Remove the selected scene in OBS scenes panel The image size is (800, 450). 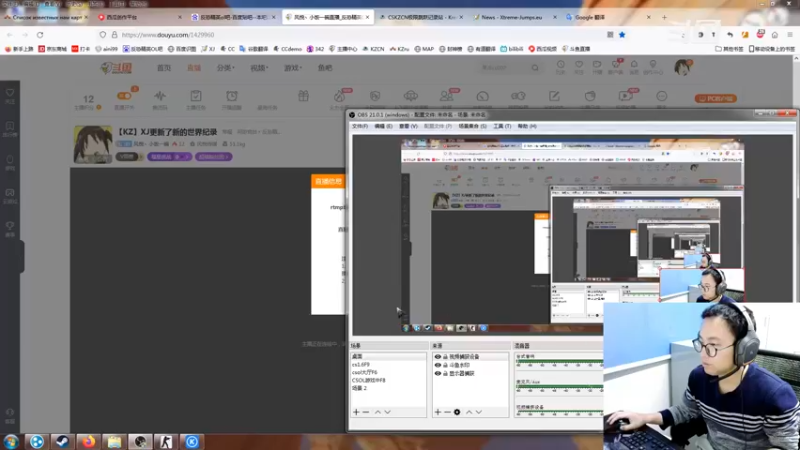click(x=366, y=412)
